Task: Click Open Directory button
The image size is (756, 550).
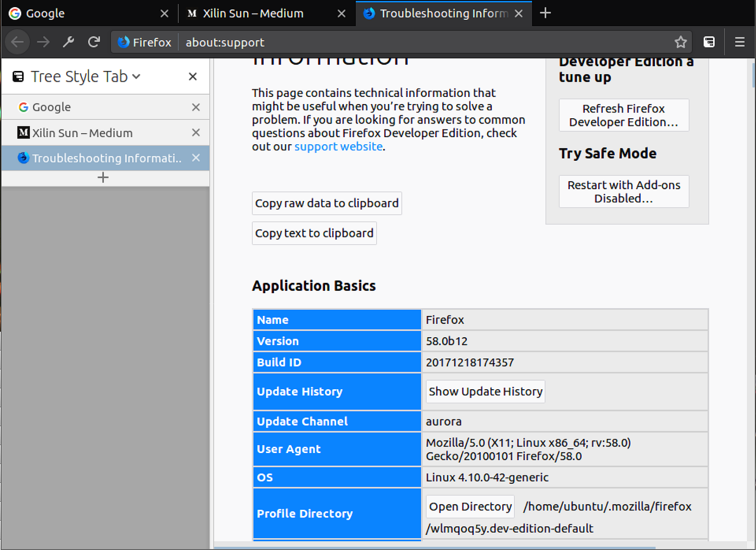Action: click(x=470, y=506)
